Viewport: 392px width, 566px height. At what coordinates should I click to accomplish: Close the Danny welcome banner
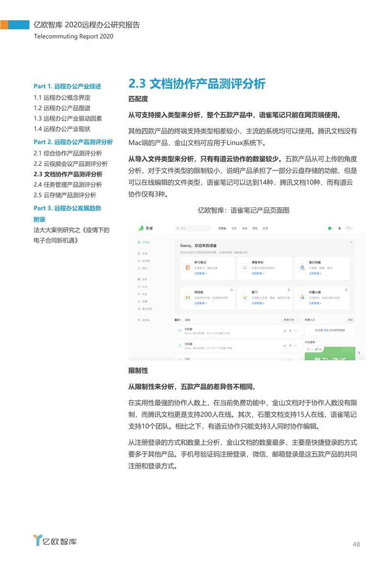351,242
